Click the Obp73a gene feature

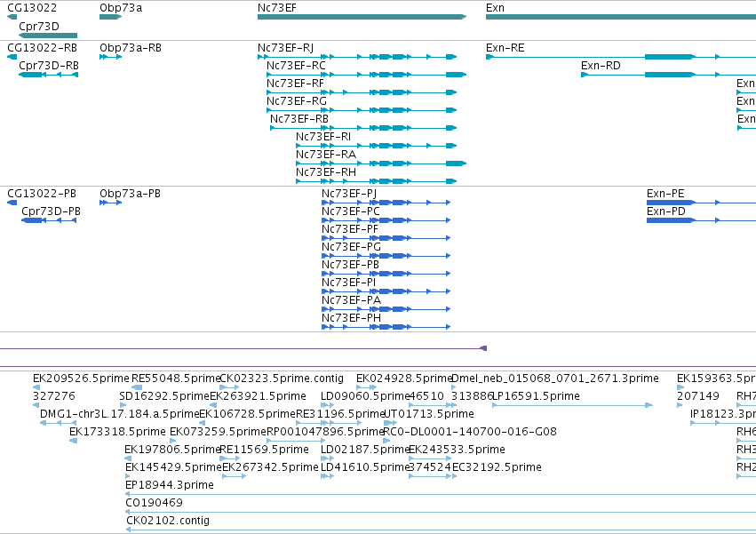pos(110,17)
